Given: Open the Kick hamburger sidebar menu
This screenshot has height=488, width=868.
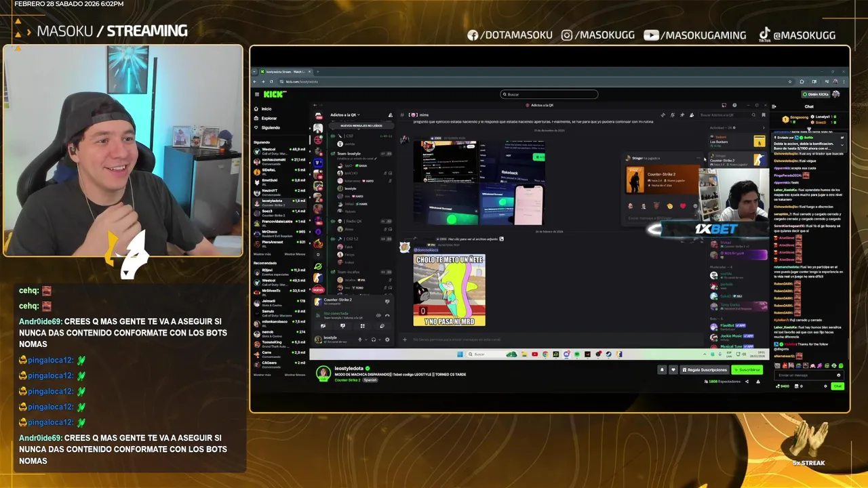Looking at the screenshot, I should tap(257, 94).
